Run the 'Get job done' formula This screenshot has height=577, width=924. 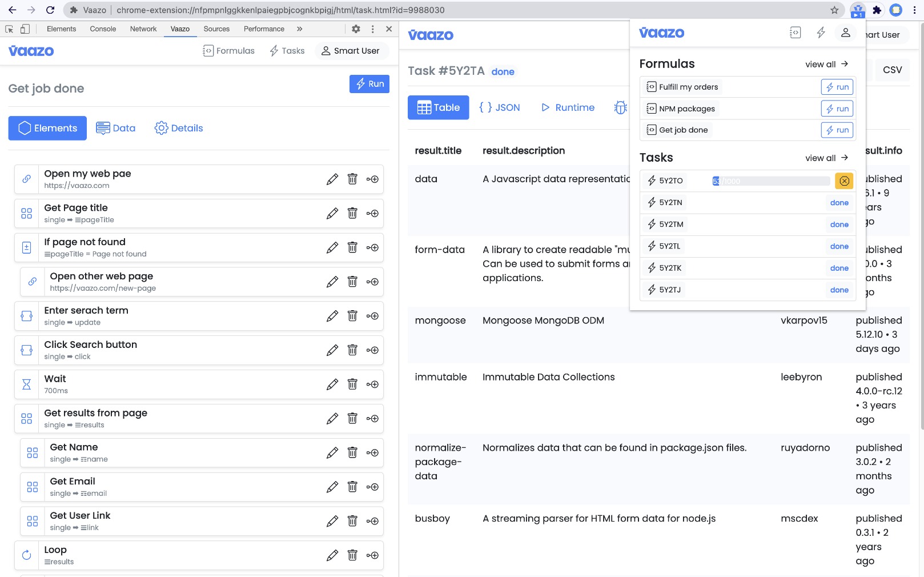click(837, 130)
